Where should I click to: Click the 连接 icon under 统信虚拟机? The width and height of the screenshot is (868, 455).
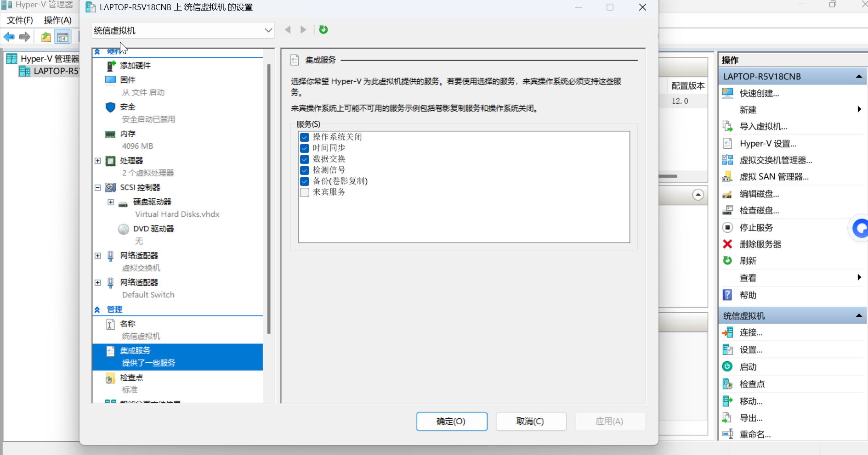[x=727, y=332]
